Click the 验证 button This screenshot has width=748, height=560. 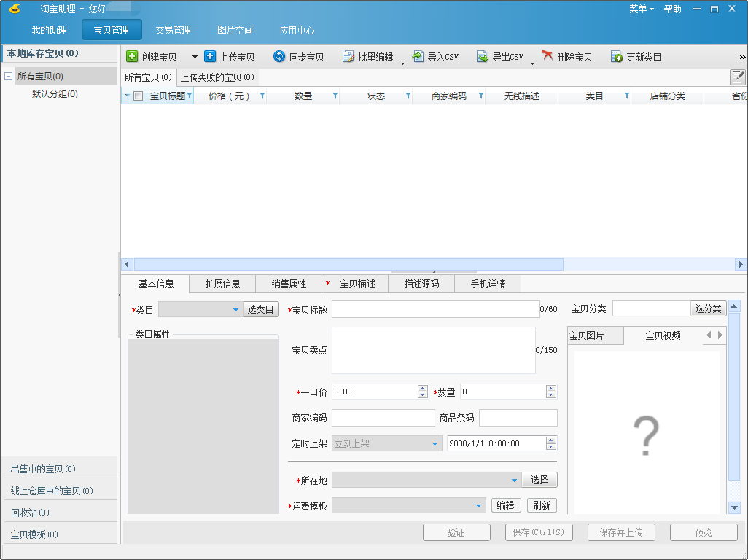456,532
